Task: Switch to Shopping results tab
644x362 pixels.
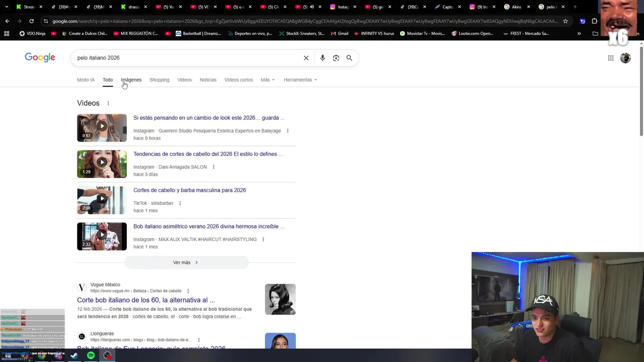Action: click(159, 80)
